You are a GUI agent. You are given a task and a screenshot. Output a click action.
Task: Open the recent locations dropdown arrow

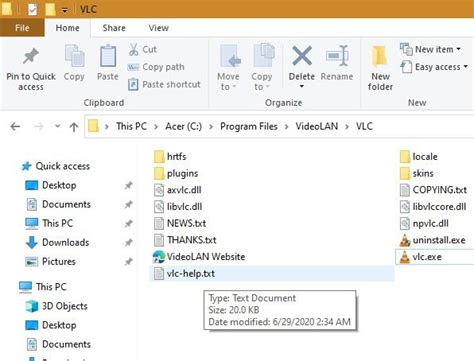pyautogui.click(x=57, y=126)
